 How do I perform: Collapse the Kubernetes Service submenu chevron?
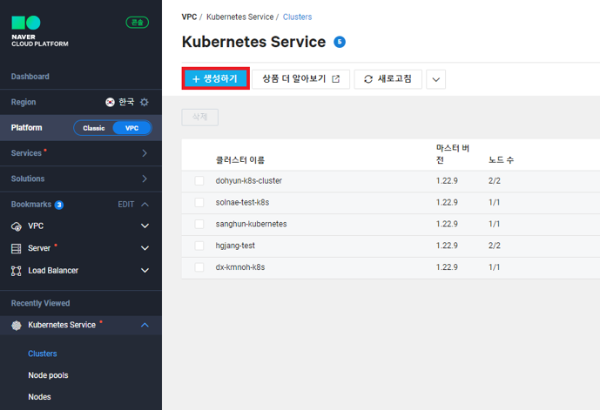point(145,325)
